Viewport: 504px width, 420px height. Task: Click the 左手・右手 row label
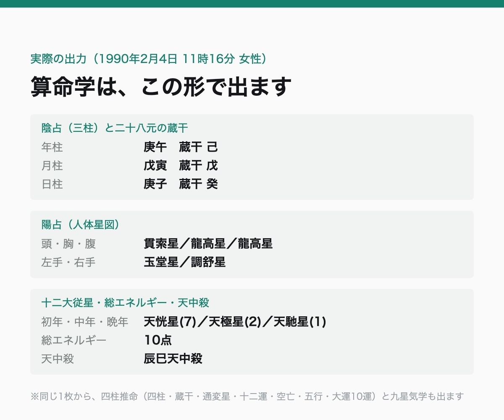coord(68,262)
